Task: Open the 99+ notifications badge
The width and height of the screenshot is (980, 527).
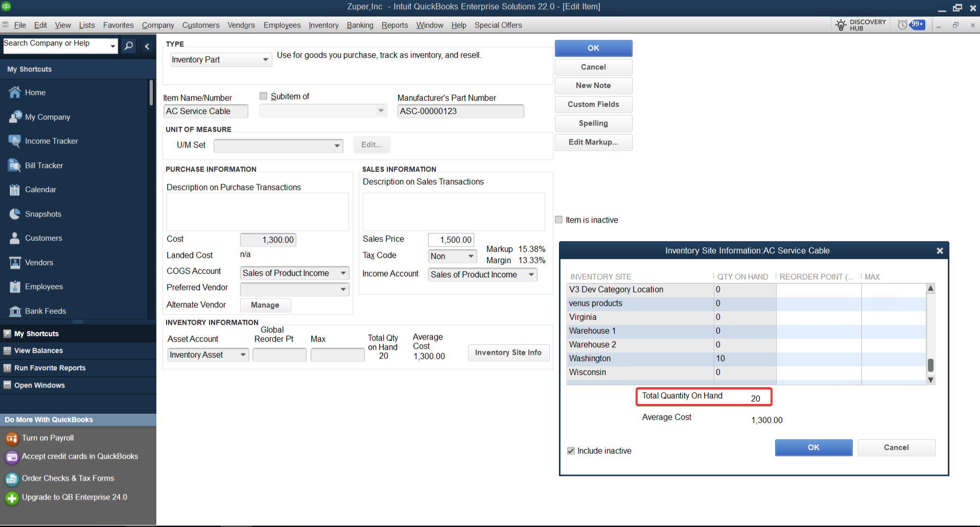Action: [x=918, y=25]
